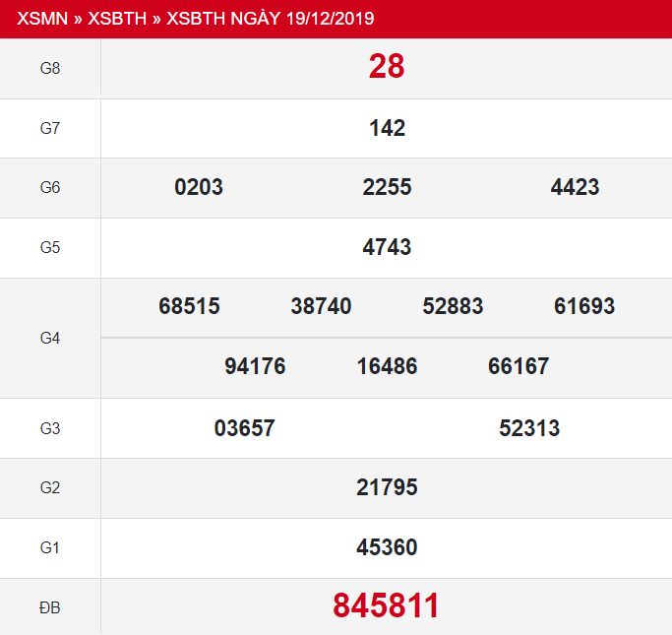The image size is (672, 635).
Task: Select the ĐB special prize 845811
Action: coord(387,605)
